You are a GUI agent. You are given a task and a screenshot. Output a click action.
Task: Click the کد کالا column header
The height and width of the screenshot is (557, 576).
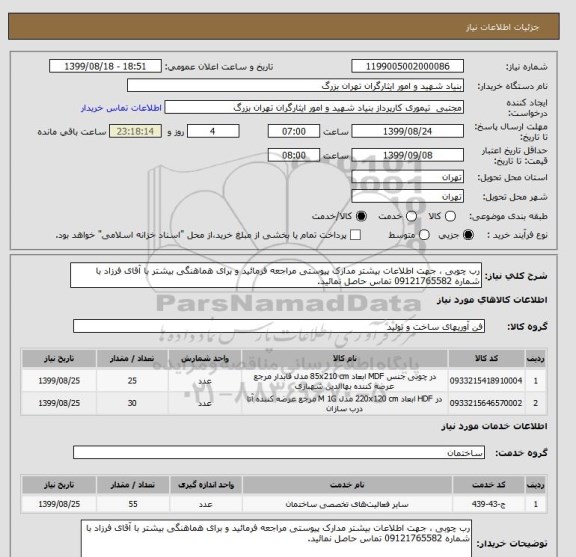pos(486,358)
